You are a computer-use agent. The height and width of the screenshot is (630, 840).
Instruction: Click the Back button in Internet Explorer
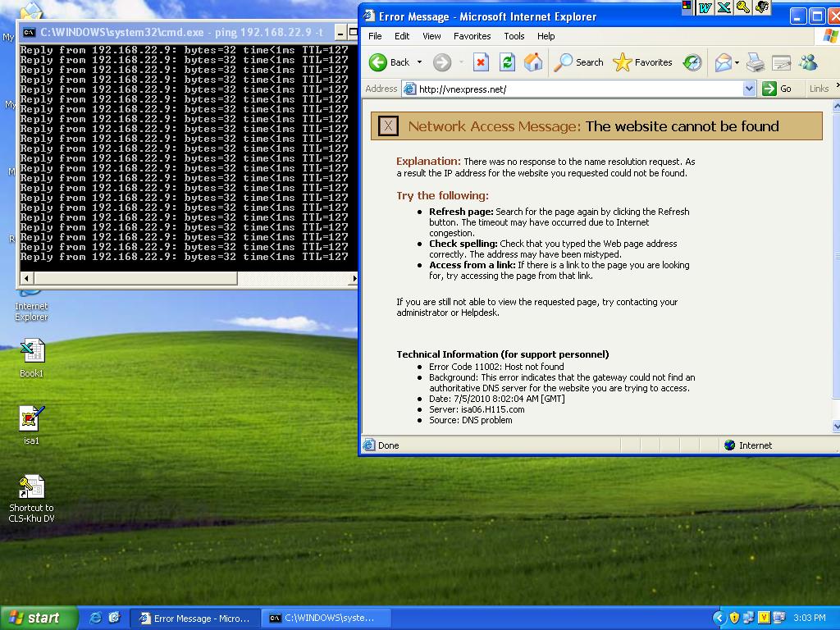point(390,62)
